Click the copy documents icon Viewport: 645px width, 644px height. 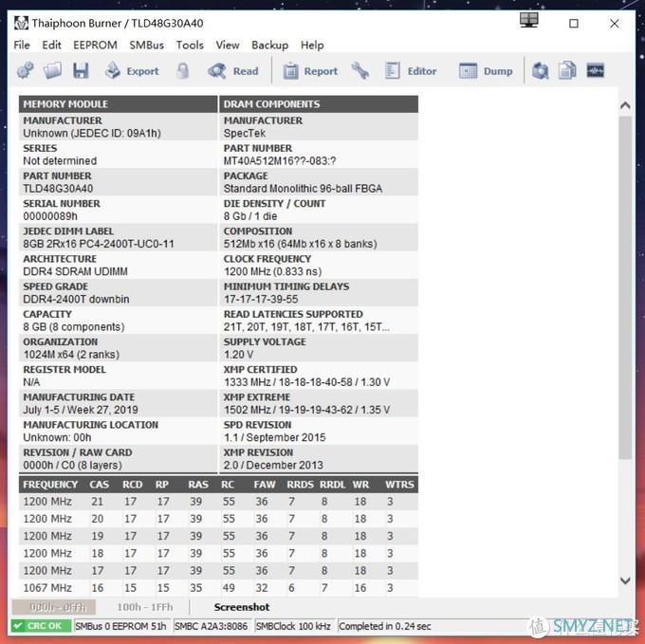coord(567,71)
